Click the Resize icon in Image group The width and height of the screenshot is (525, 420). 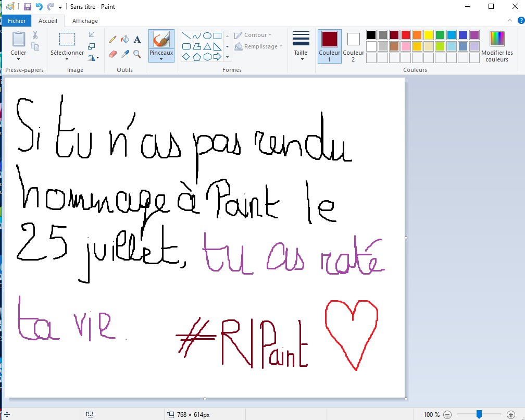tap(91, 46)
